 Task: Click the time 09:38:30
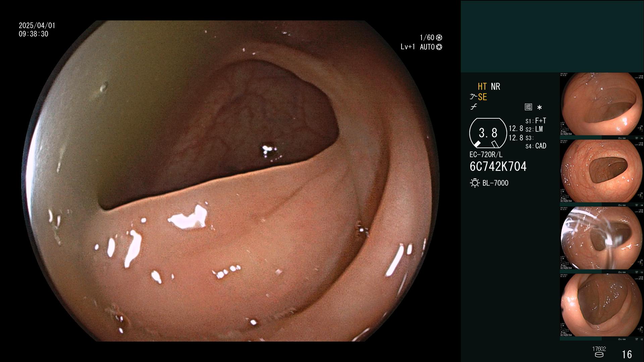pos(34,34)
